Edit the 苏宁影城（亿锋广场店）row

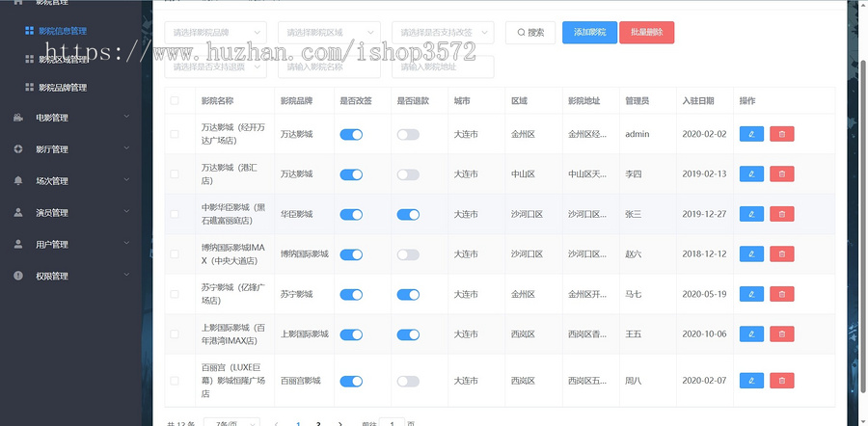(x=751, y=294)
